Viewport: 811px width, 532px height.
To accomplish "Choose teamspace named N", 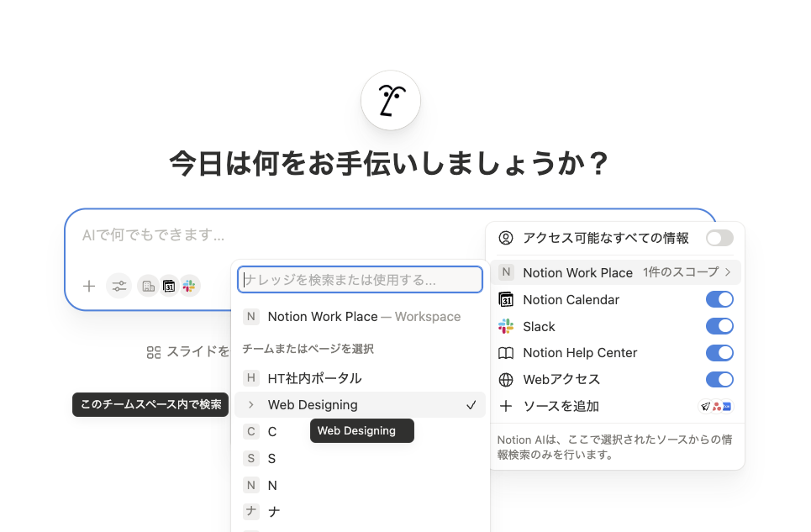I will click(x=360, y=485).
